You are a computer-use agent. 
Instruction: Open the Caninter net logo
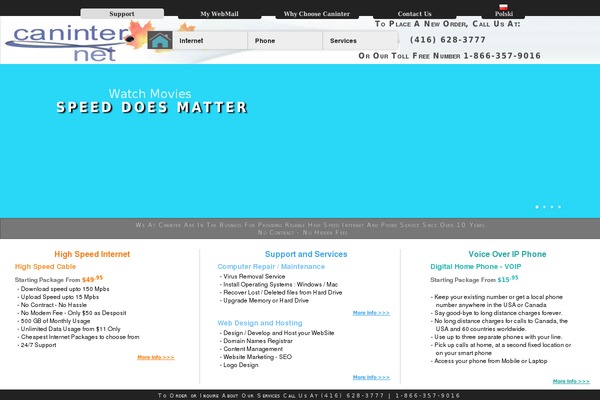[x=71, y=42]
